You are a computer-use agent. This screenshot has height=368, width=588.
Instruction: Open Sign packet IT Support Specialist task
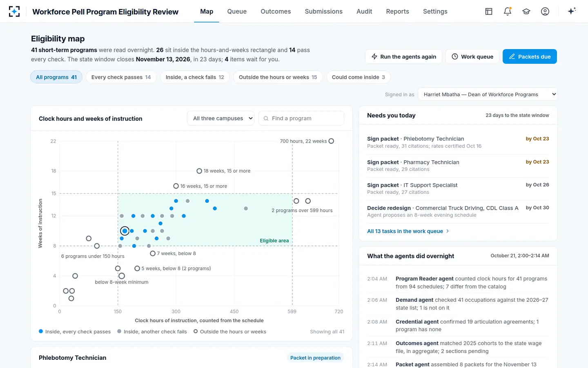tap(458, 188)
